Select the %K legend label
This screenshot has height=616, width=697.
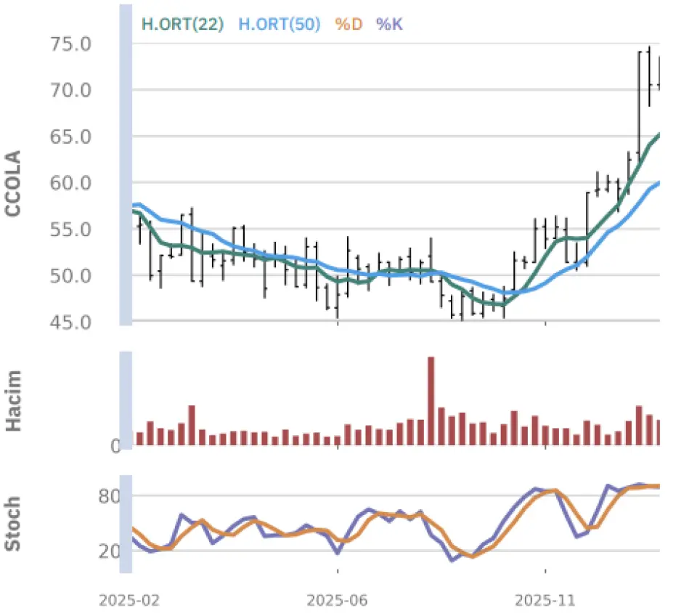389,24
